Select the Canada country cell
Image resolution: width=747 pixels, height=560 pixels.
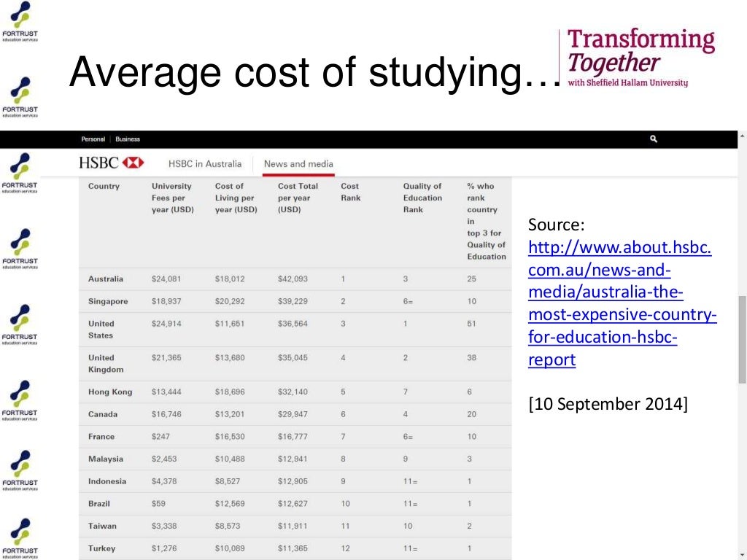(x=102, y=414)
